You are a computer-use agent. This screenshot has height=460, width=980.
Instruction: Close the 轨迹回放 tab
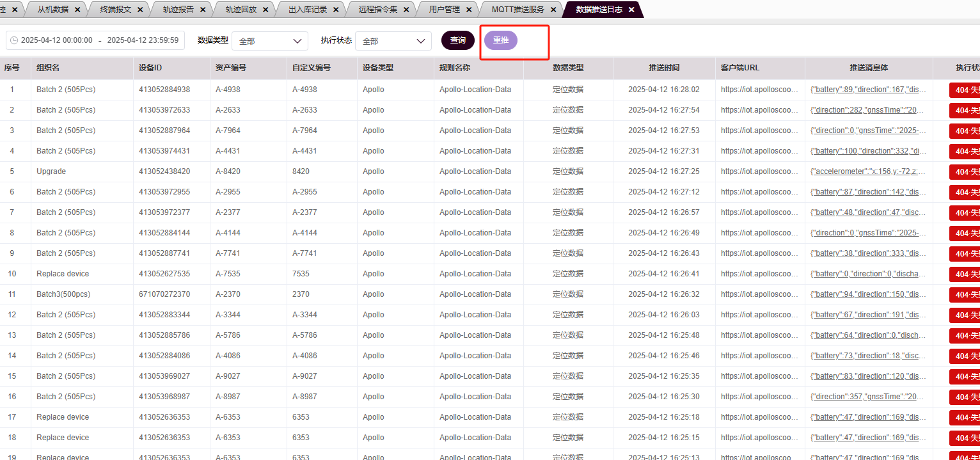coord(266,10)
